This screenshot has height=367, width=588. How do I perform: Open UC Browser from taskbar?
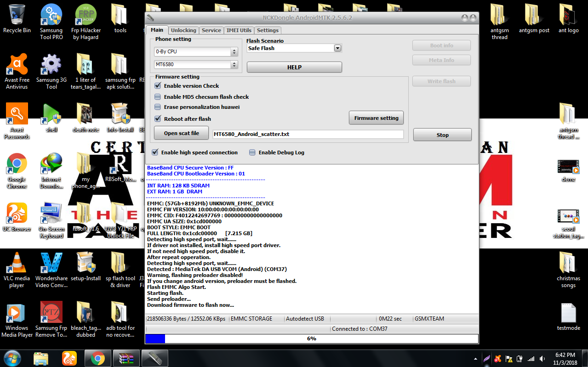(x=69, y=358)
